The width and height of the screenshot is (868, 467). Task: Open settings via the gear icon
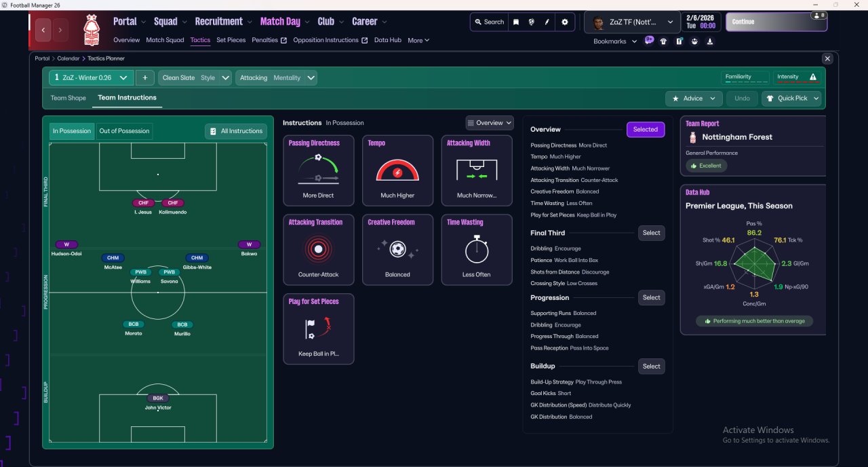pos(565,22)
